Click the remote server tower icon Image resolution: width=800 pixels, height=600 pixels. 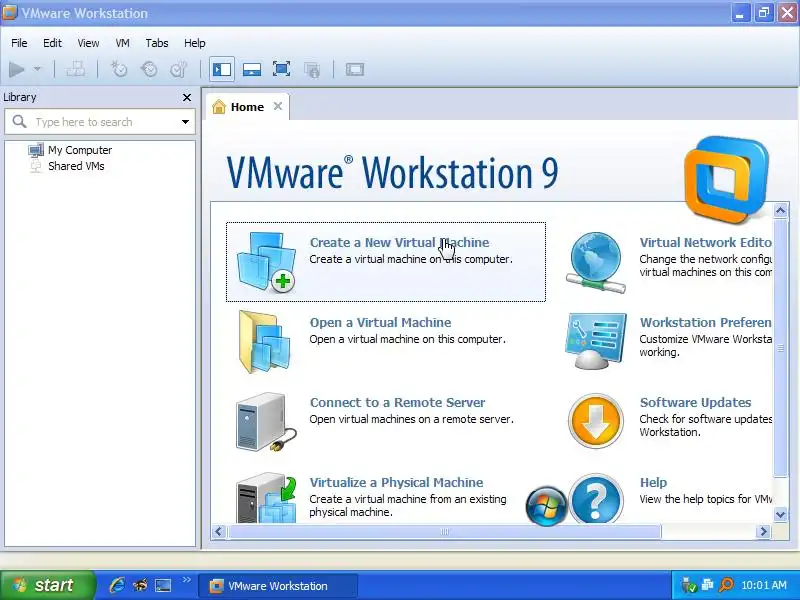pyautogui.click(x=265, y=421)
